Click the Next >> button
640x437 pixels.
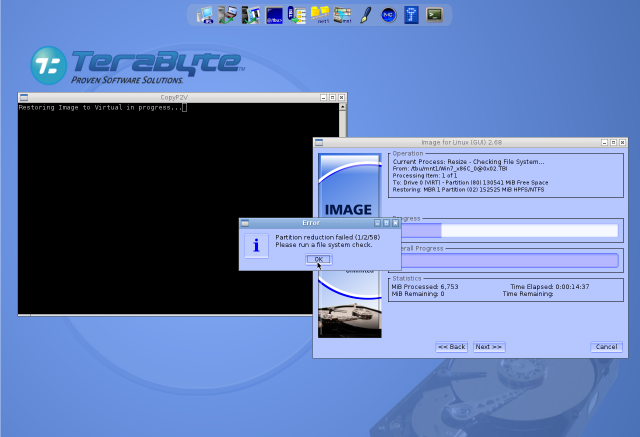[489, 347]
